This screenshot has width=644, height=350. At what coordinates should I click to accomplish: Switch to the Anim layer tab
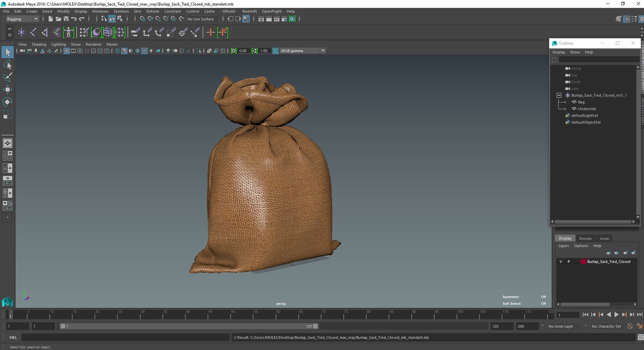[x=604, y=238]
